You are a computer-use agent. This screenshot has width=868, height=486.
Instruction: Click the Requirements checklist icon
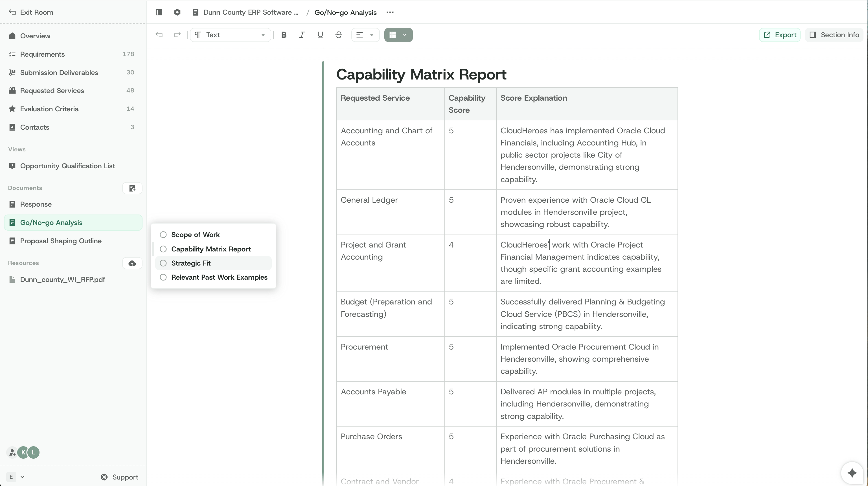pos(12,54)
